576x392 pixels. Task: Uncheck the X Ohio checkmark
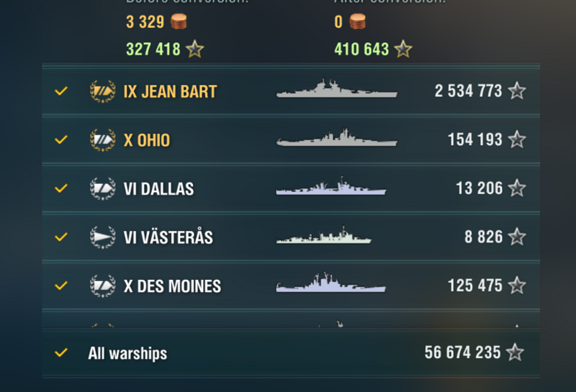pos(61,140)
